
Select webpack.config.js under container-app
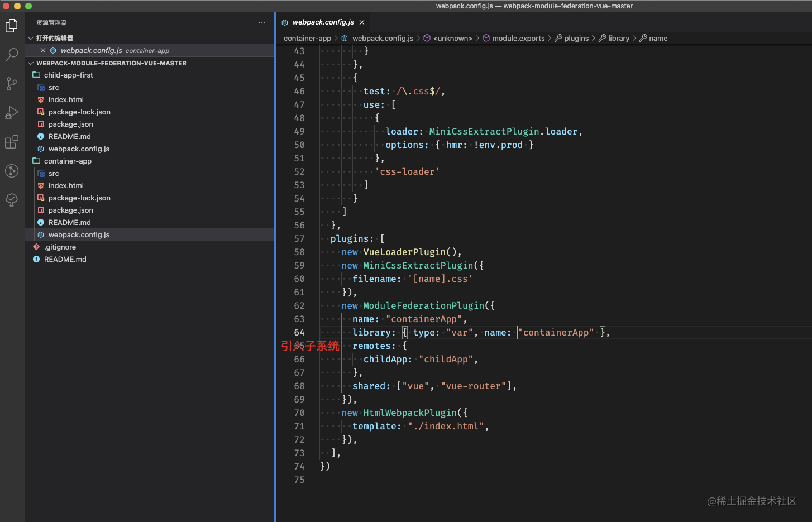click(x=150, y=234)
